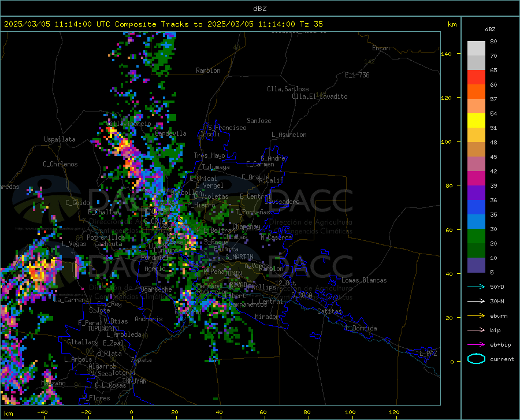Click the Capdevila map label
Screen dimensions: 520x420
point(170,133)
